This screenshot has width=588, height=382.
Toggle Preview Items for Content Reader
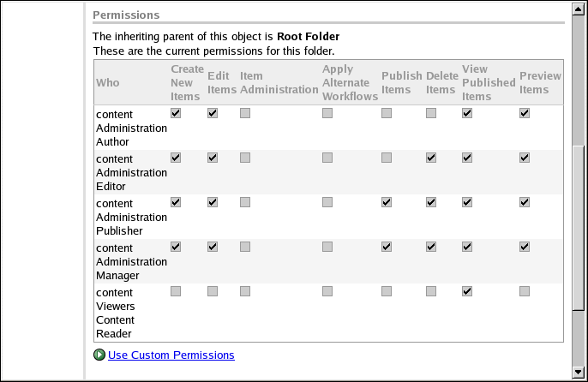click(525, 291)
